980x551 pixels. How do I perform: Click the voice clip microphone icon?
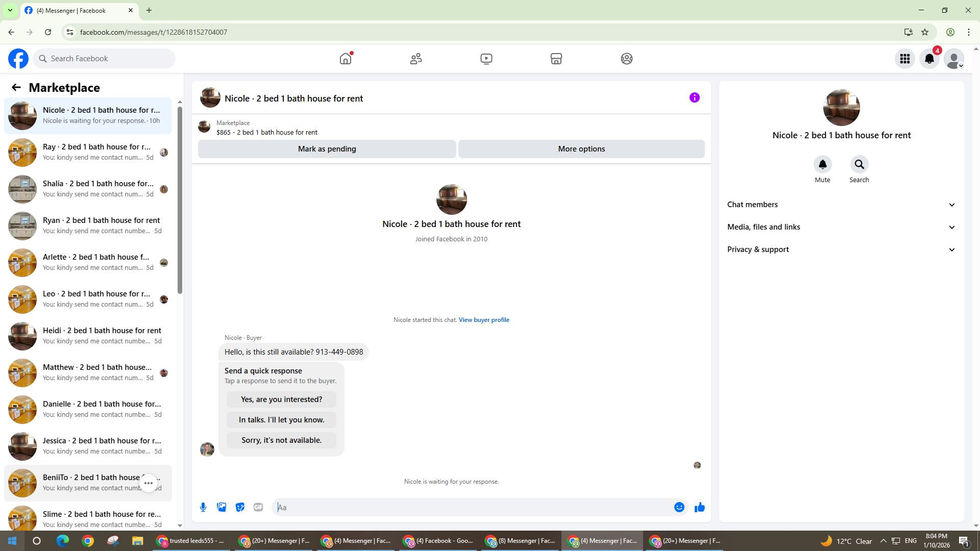203,507
